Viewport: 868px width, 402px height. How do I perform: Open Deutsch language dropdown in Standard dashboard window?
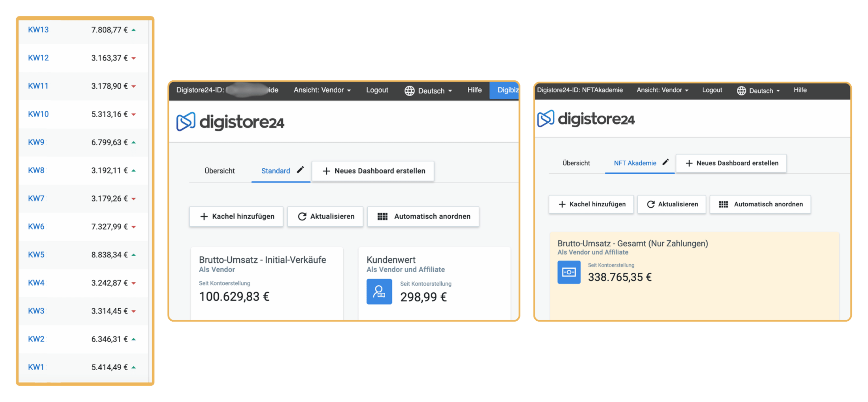pyautogui.click(x=428, y=90)
